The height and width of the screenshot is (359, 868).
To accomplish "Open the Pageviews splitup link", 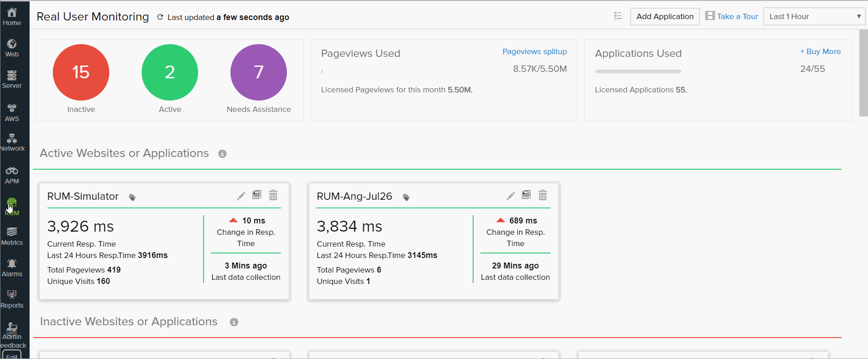I will click(x=534, y=51).
